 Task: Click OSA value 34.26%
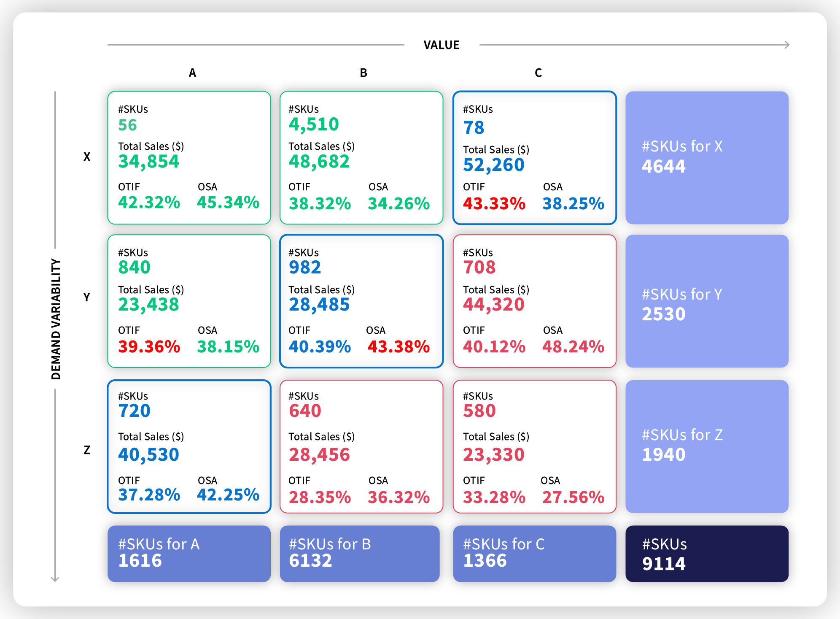coord(399,204)
